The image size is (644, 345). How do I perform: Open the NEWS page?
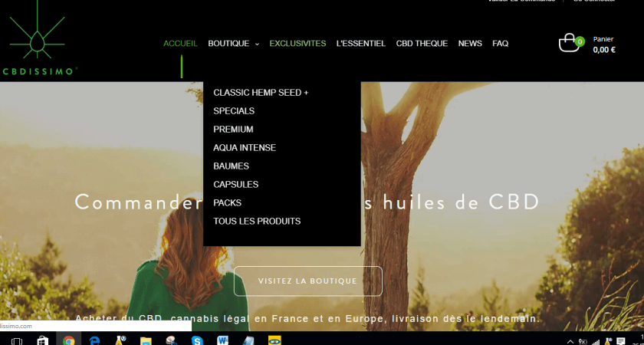click(470, 44)
